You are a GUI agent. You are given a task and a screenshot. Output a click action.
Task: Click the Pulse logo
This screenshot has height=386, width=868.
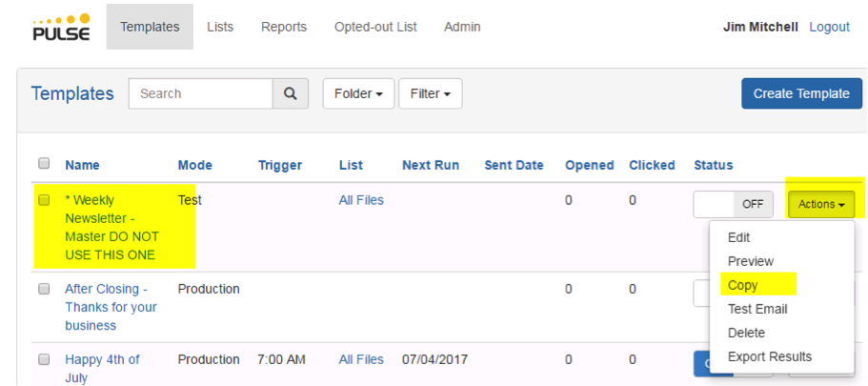click(61, 27)
